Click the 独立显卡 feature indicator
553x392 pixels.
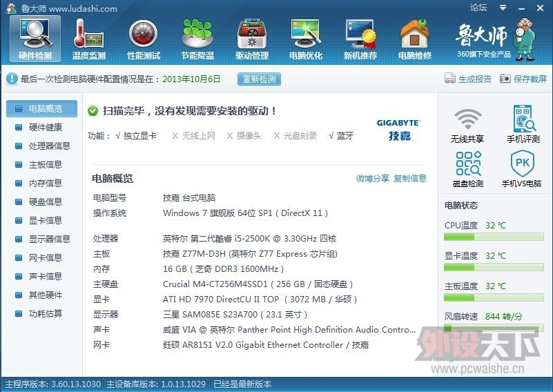[x=136, y=136]
